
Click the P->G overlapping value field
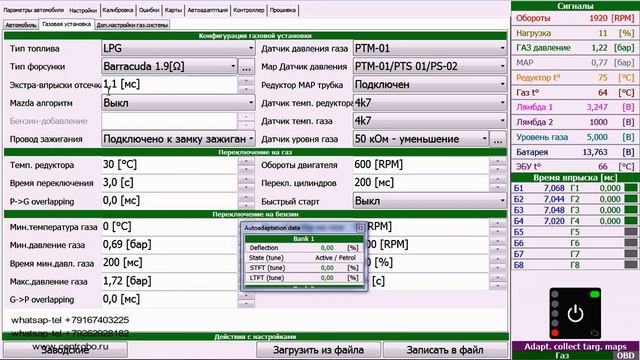click(x=169, y=201)
